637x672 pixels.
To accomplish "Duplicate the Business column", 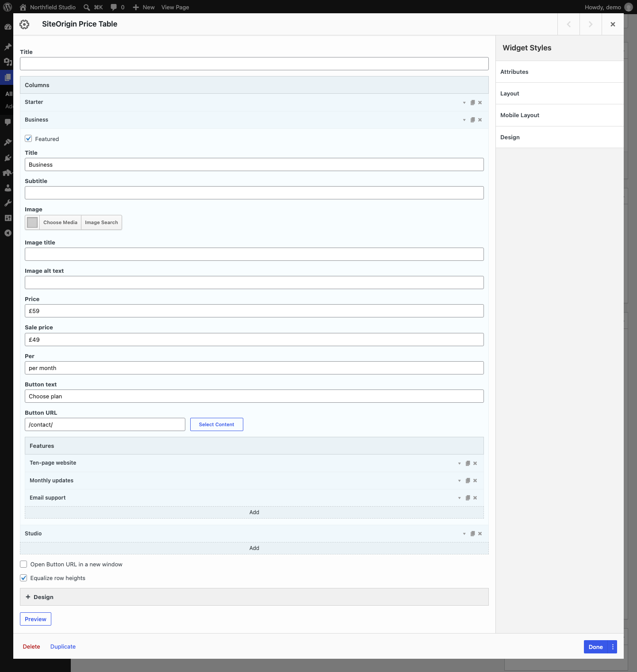I will pyautogui.click(x=472, y=120).
